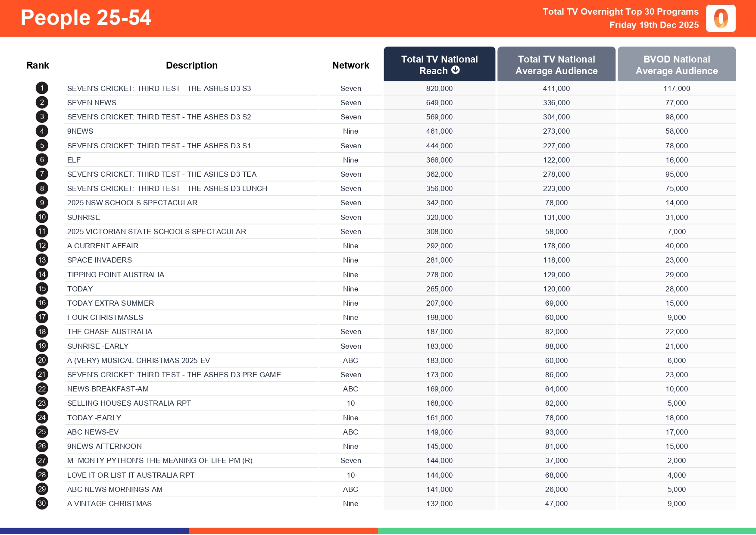The image size is (756, 535).
Task: Select the rank 1 badge beside SEVEN'S CRICKET D3 S3
Action: pos(41,88)
